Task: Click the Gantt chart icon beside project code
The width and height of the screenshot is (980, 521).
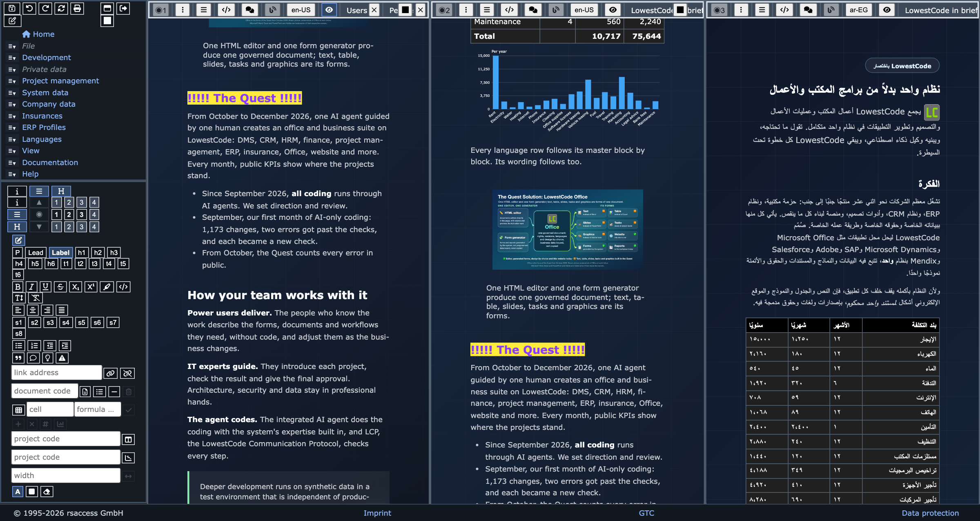Action: click(128, 458)
